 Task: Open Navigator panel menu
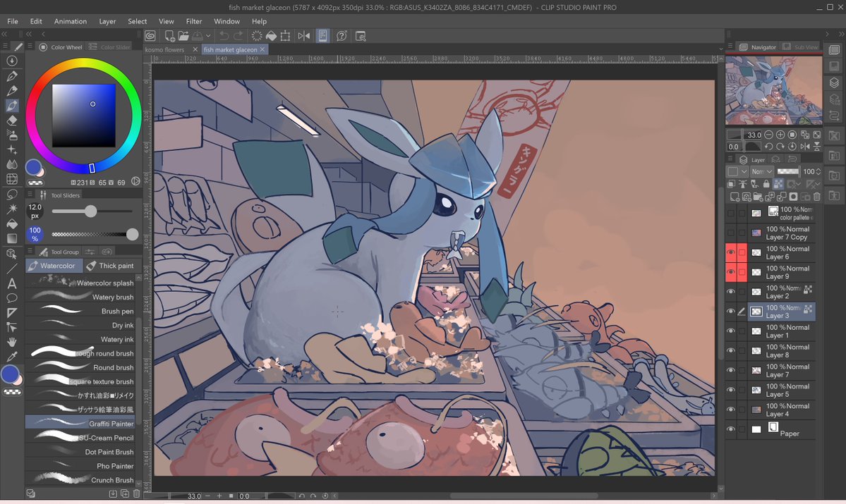[730, 47]
